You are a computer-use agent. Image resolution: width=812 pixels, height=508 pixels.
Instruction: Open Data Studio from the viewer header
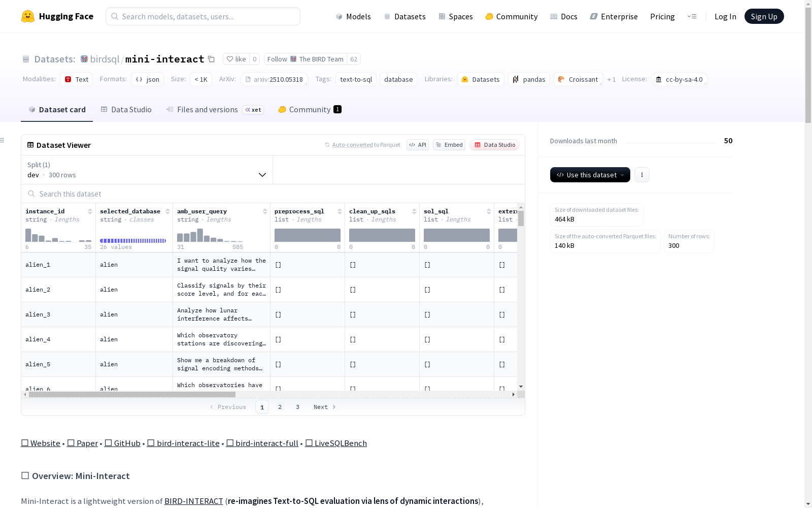[x=495, y=145]
